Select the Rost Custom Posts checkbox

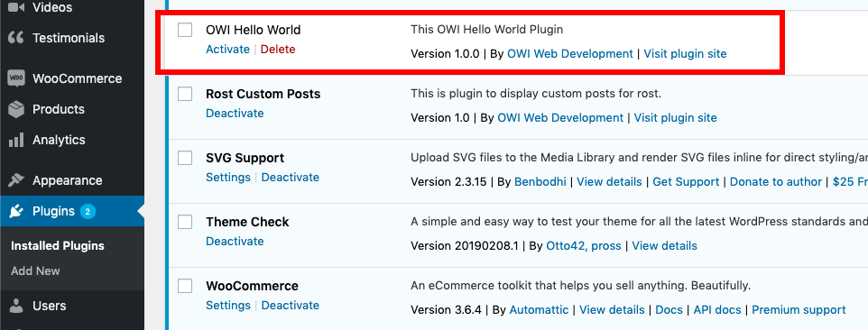(185, 94)
